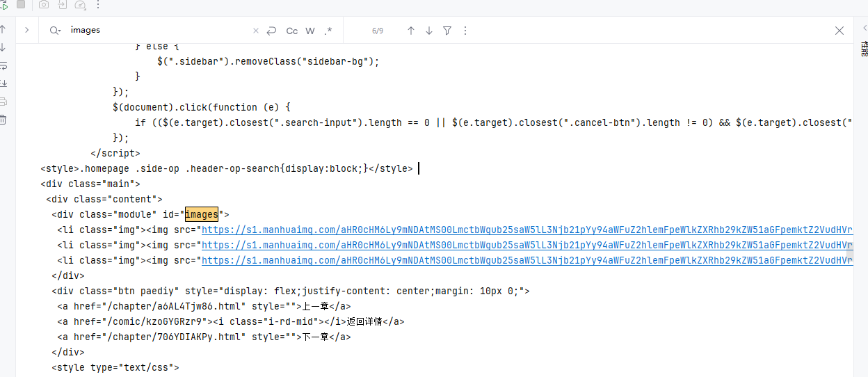Click the '<style type="text/css">' line
The image size is (868, 377).
115,367
